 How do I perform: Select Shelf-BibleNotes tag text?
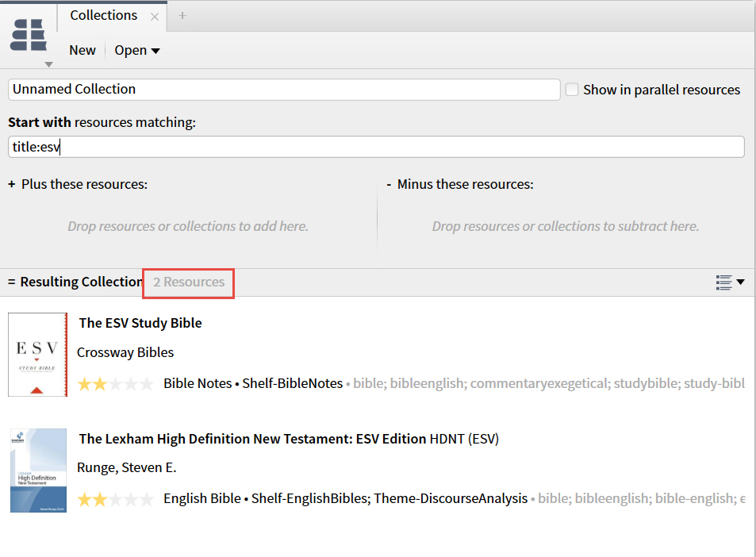pos(292,383)
